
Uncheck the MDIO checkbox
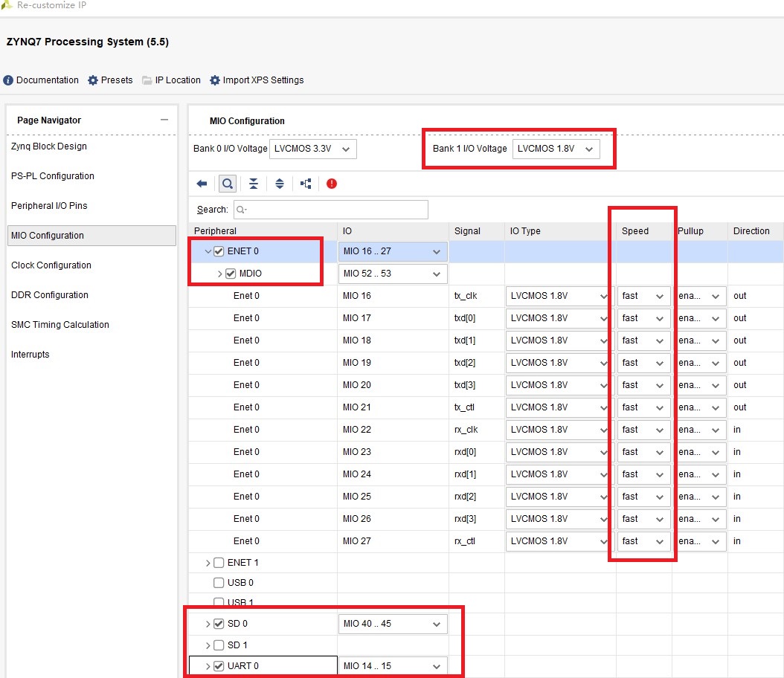click(x=231, y=274)
